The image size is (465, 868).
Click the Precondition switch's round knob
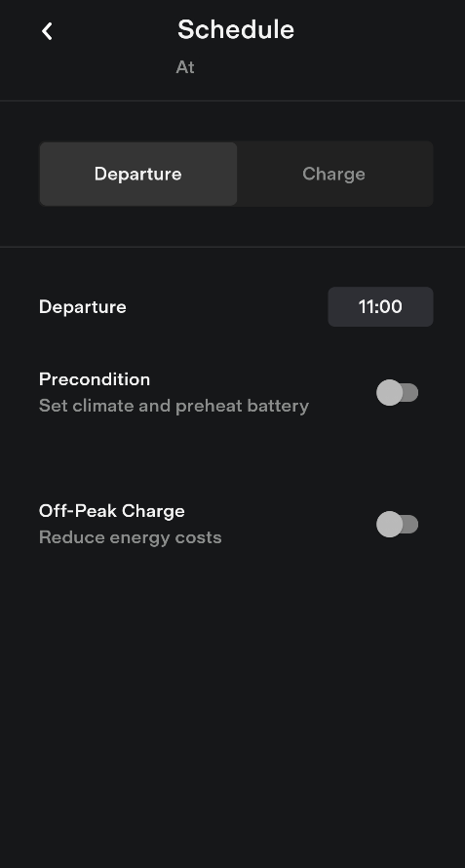(x=389, y=392)
